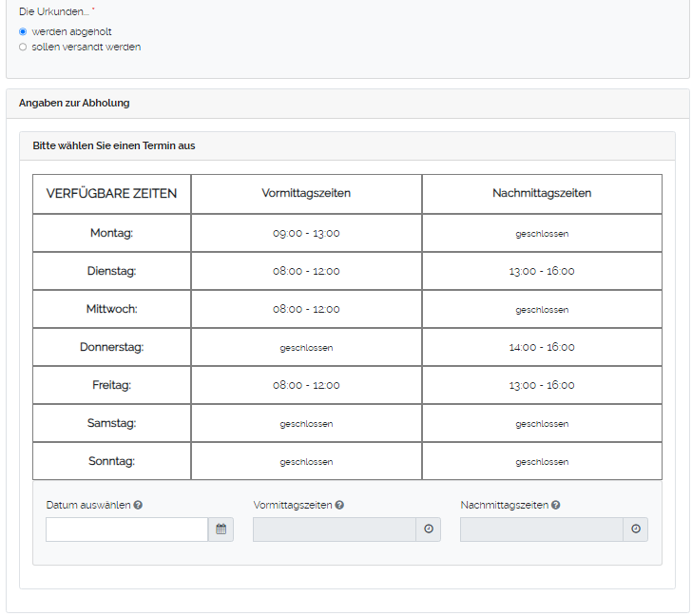This screenshot has height=616, width=692.
Task: Click 'Bitte wählen Sie einen Termin aus' heading
Action: (114, 145)
